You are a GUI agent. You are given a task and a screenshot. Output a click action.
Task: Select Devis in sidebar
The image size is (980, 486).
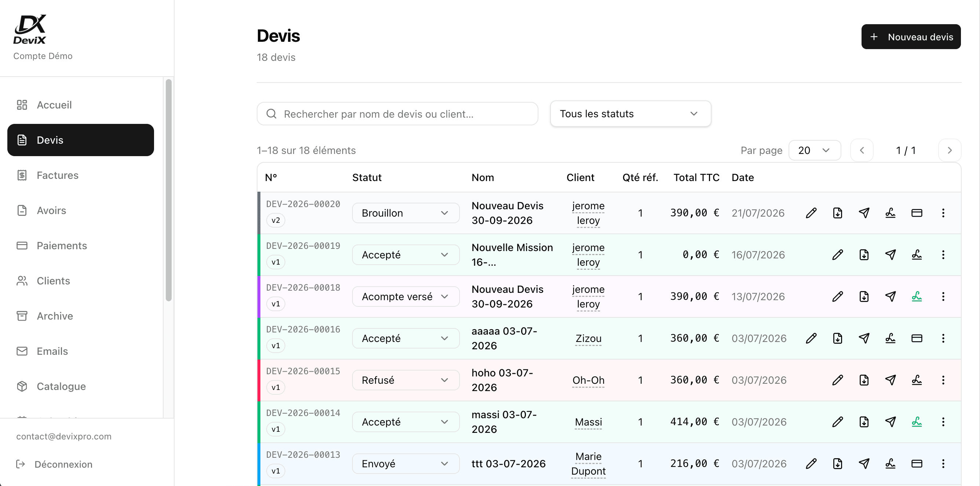pyautogui.click(x=81, y=140)
